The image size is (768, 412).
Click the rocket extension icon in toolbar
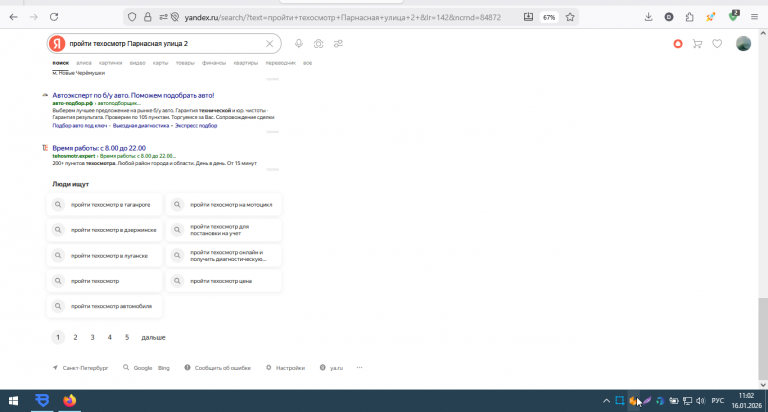710,17
